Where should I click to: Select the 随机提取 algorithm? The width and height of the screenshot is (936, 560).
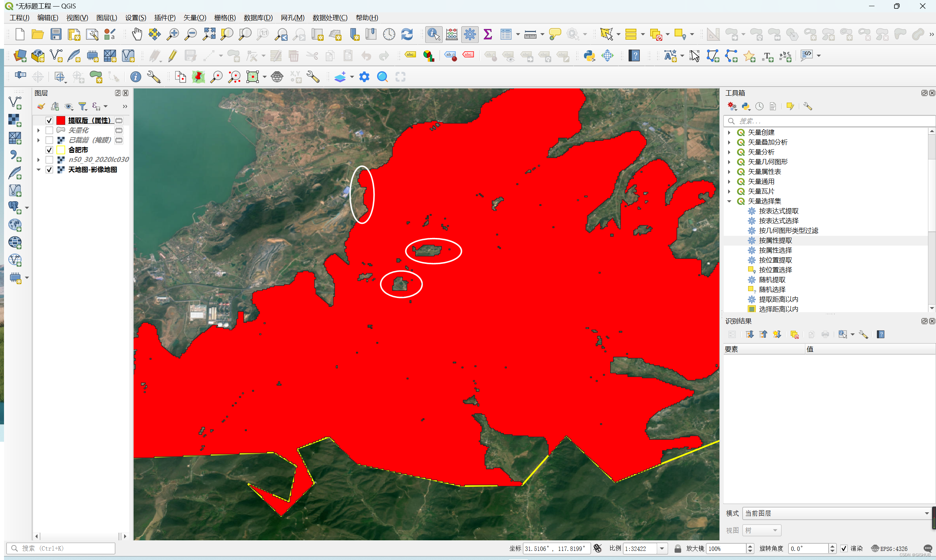click(x=772, y=279)
